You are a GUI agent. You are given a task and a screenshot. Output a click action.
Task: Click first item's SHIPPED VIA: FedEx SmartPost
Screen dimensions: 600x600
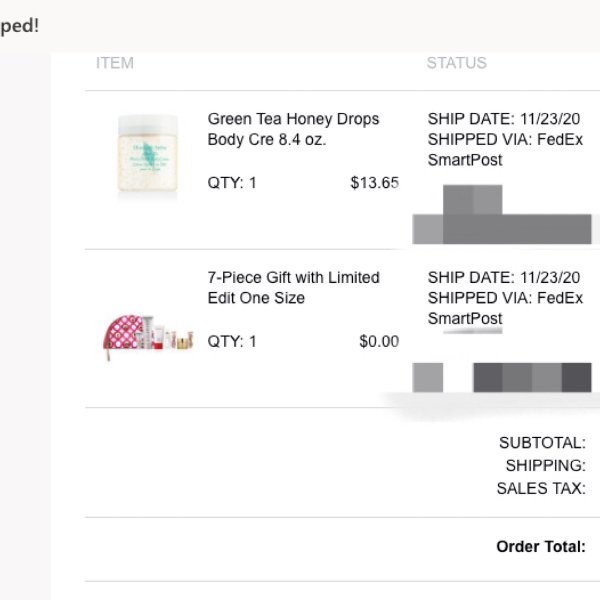[505, 150]
